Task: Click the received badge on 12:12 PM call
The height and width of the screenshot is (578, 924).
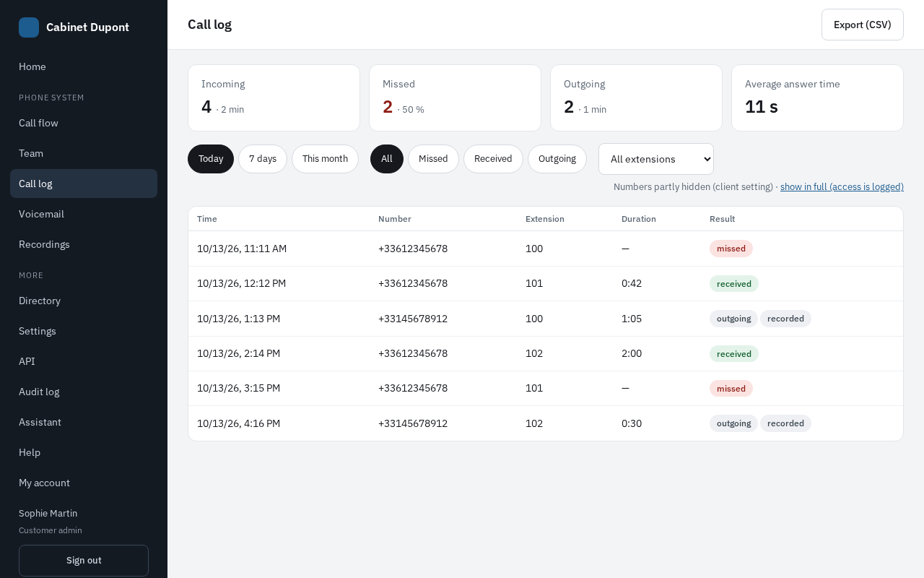Action: pyautogui.click(x=734, y=284)
